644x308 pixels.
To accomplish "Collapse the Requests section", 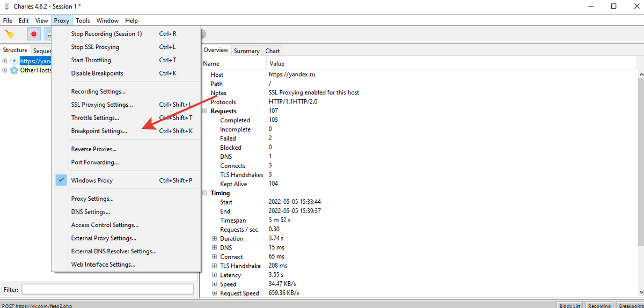I will [206, 111].
